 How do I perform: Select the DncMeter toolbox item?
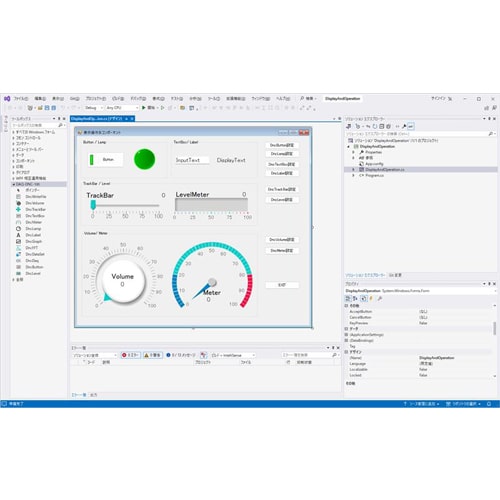click(34, 222)
